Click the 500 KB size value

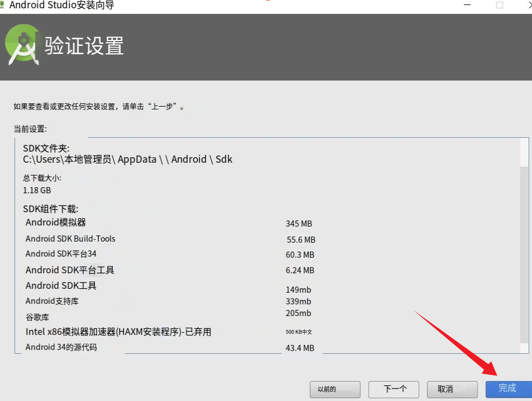click(299, 332)
